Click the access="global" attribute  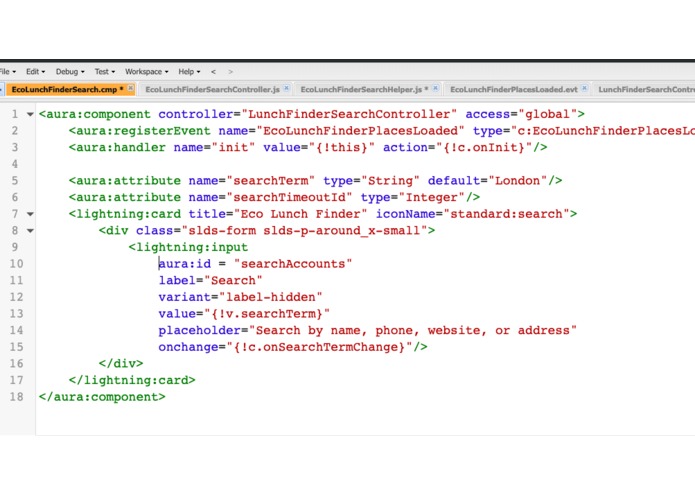pyautogui.click(x=521, y=114)
